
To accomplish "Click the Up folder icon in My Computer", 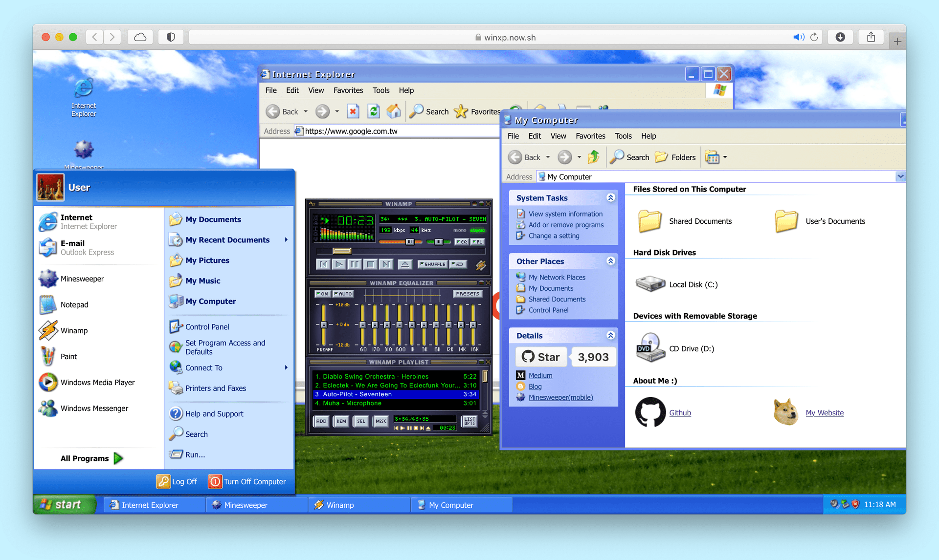I will click(593, 157).
